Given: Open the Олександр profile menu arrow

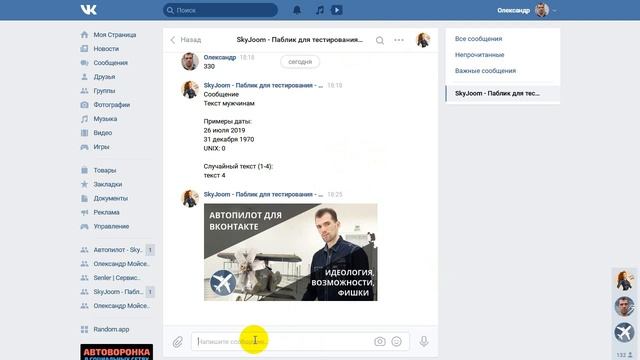Looking at the screenshot, I should point(554,11).
